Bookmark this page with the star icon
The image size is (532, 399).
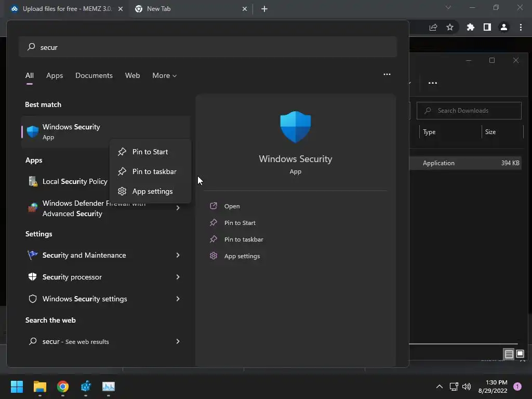(450, 27)
